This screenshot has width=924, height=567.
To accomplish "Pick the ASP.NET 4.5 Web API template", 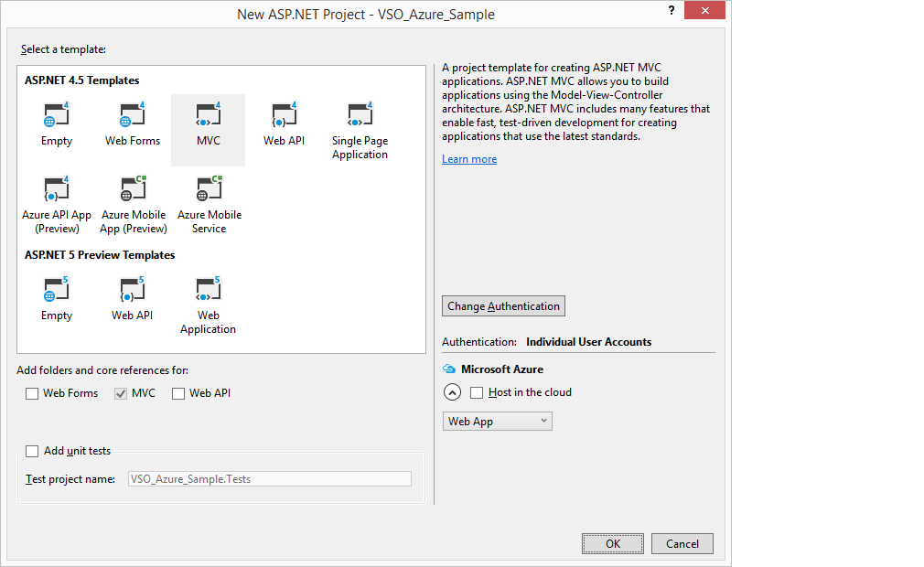I will (284, 116).
